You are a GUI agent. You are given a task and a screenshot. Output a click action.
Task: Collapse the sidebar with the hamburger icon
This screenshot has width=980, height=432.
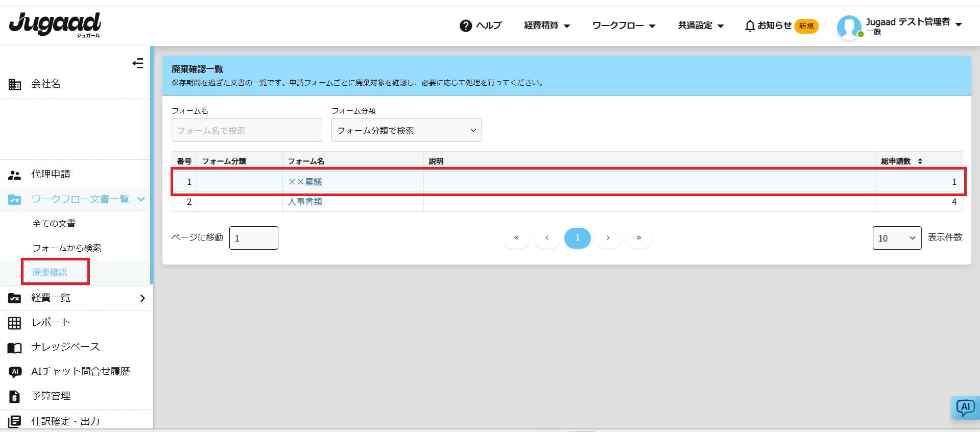click(137, 63)
